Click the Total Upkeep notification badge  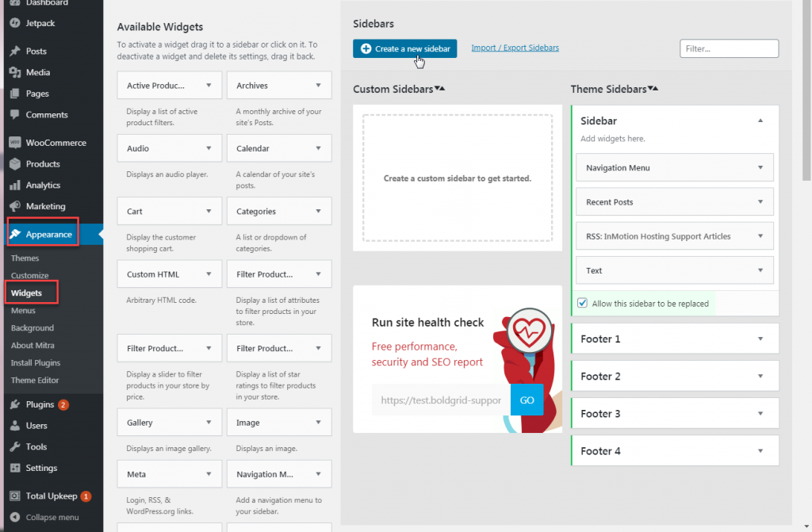(86, 496)
